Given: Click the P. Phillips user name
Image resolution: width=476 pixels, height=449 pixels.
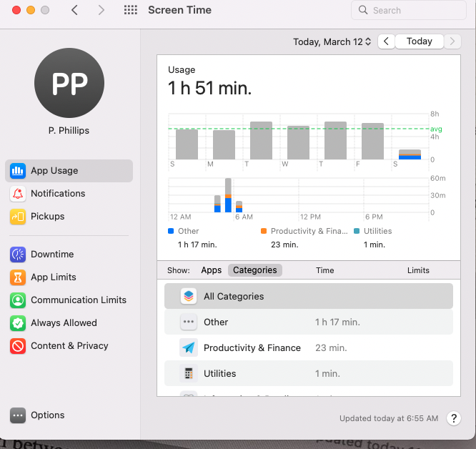Looking at the screenshot, I should [x=69, y=131].
